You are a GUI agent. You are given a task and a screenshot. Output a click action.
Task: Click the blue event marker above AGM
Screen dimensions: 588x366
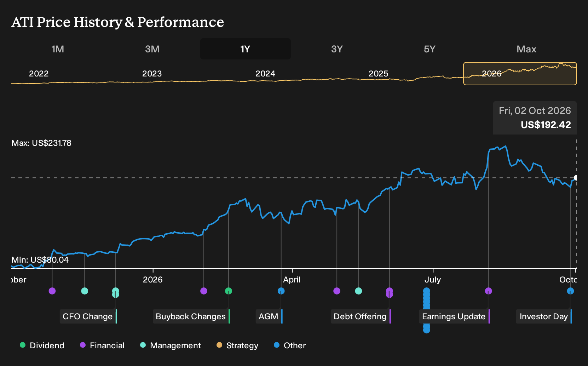pos(281,291)
